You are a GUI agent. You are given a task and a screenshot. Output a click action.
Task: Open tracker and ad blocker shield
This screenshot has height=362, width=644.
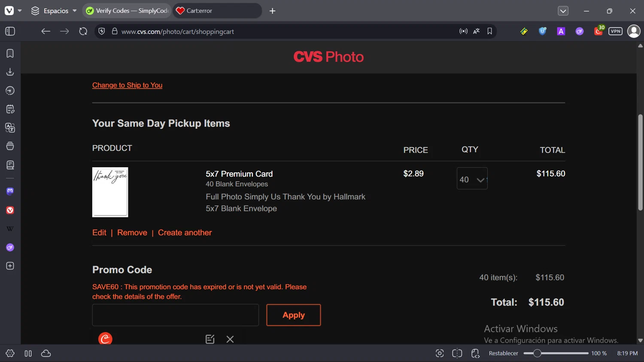point(102,31)
